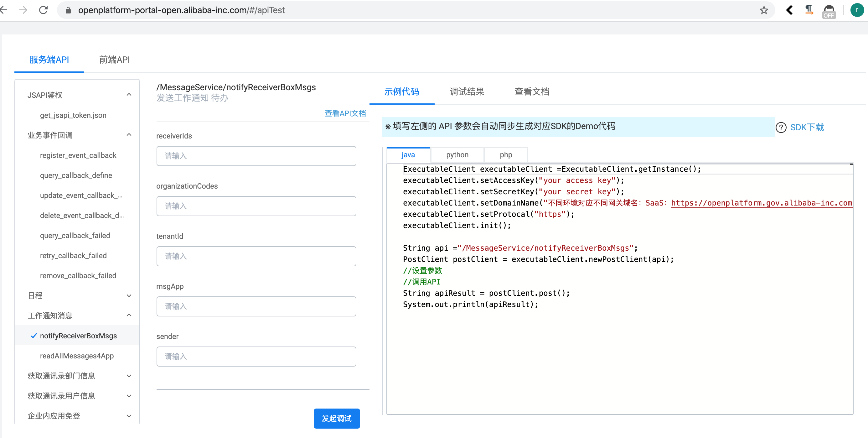Expand the 获取通讯录用户信息 section
Viewport: 868px width, 438px height.
coord(129,396)
